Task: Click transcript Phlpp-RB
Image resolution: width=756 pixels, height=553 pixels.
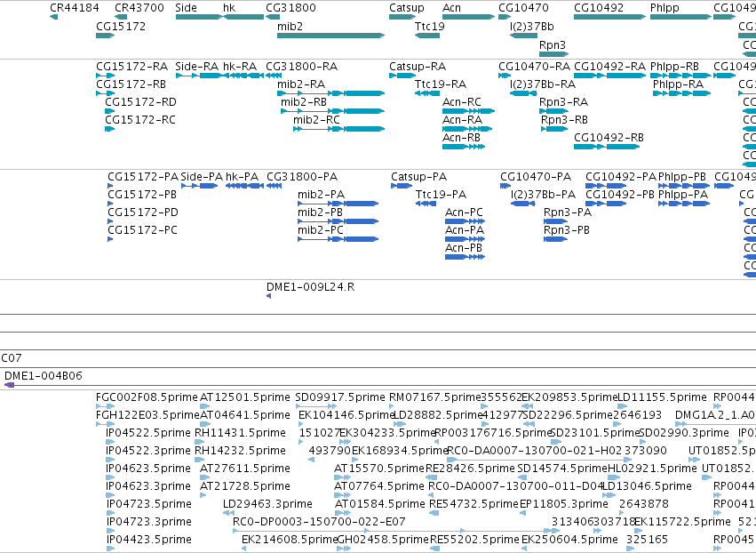Action: (x=674, y=66)
